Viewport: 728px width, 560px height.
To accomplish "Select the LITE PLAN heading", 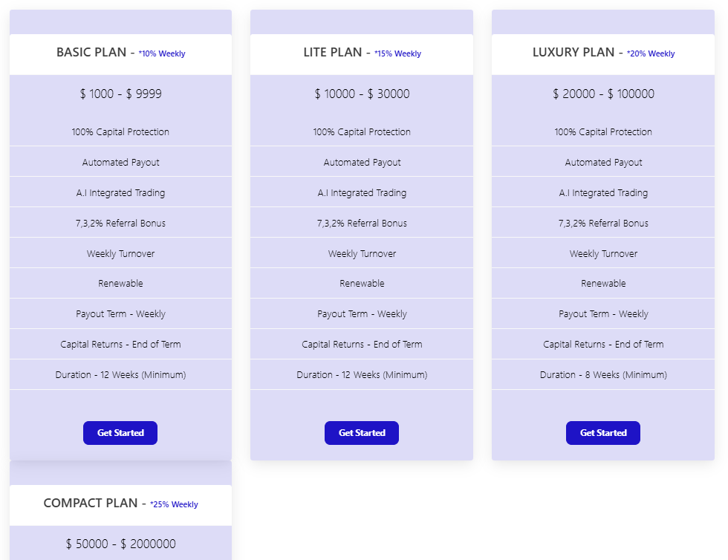I will pos(332,53).
